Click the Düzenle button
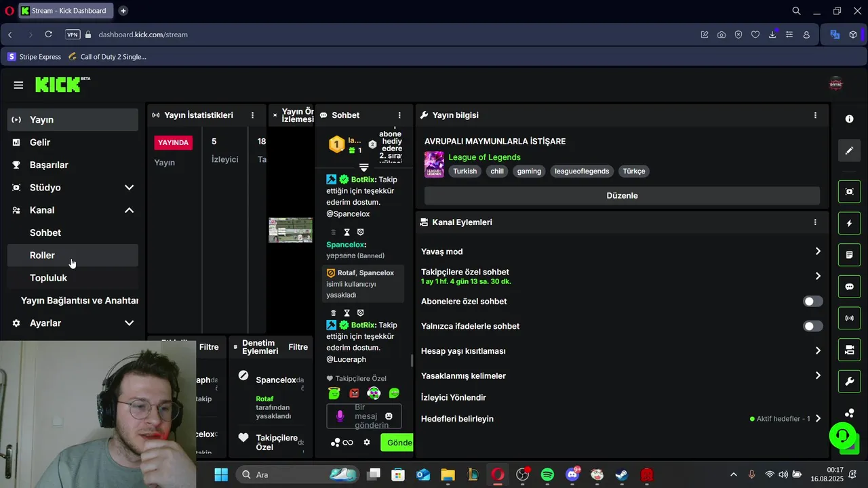 [x=622, y=195]
